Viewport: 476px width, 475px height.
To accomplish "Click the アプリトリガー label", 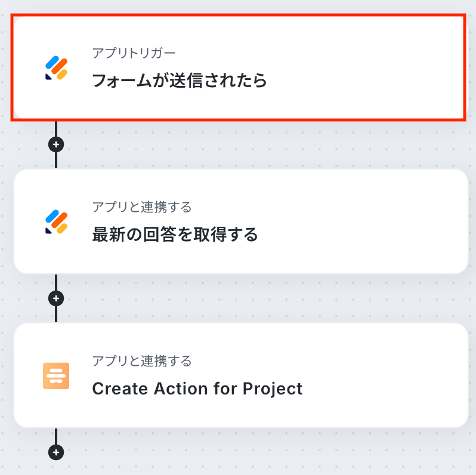I will [x=134, y=53].
